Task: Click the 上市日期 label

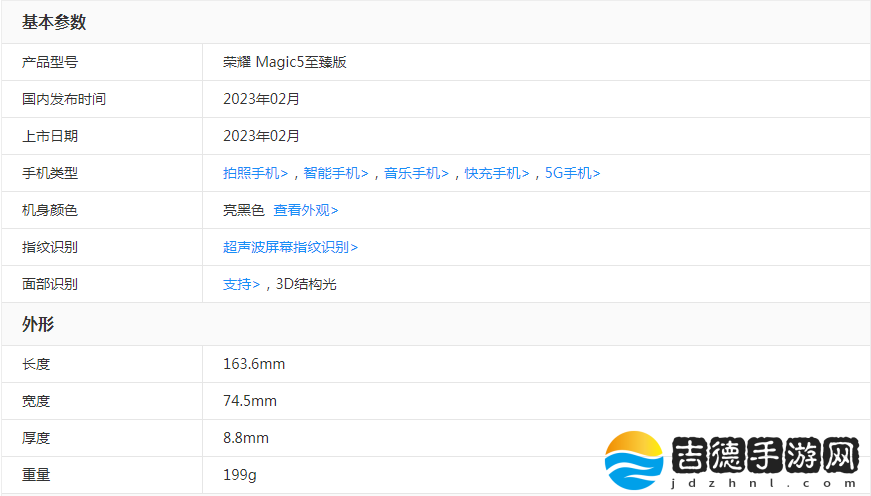Action: click(50, 136)
